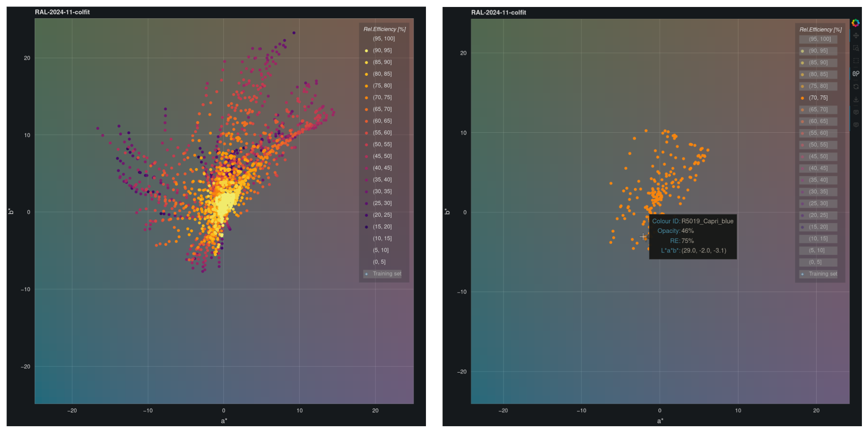
Task: Click the data point under the crosshair cursor
Action: pyautogui.click(x=643, y=237)
